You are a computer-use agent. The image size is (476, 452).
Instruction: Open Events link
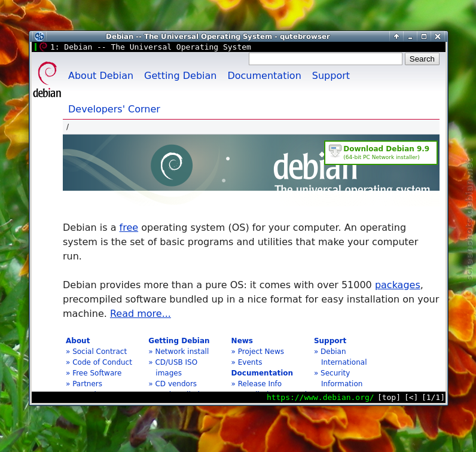point(250,362)
